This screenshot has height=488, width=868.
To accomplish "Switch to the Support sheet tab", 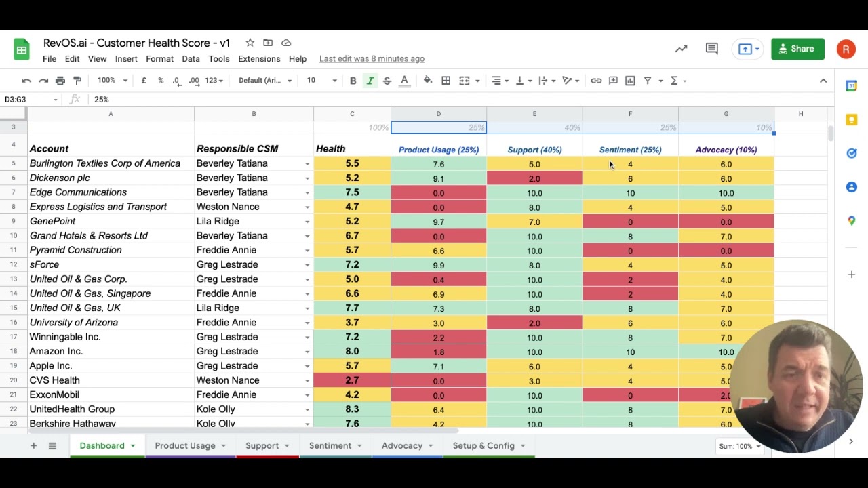I will [x=267, y=445].
